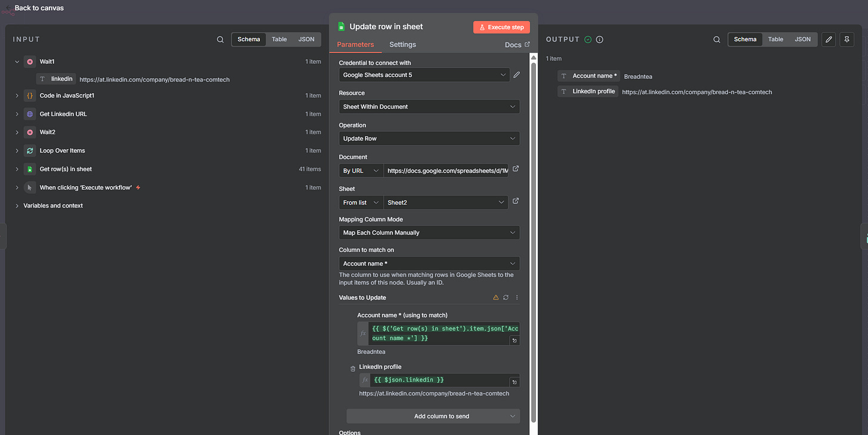Expand When clicking 'Execute workflow' node
The width and height of the screenshot is (868, 435).
(x=17, y=187)
